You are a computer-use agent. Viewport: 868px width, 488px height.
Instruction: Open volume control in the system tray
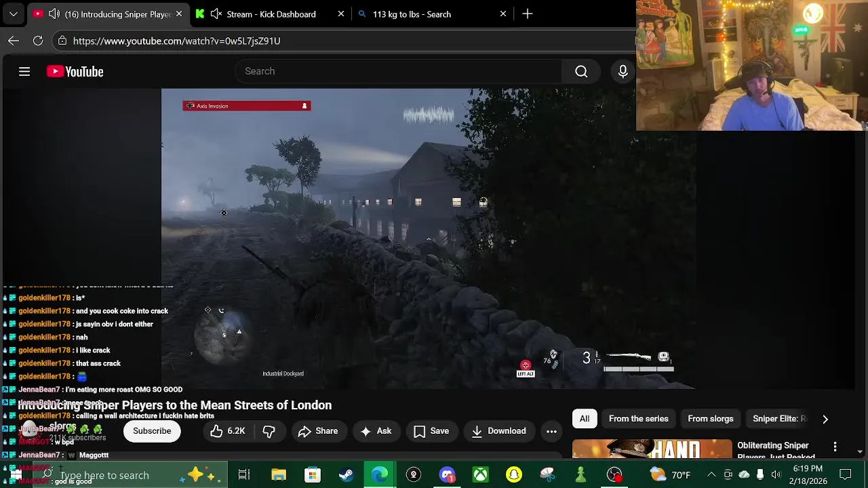point(776,475)
